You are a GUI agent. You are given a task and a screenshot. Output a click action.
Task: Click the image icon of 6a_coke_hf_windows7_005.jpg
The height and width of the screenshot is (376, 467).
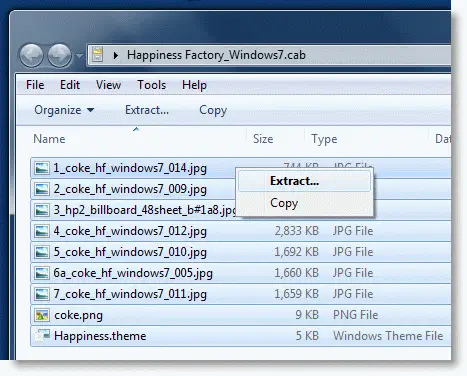click(42, 273)
